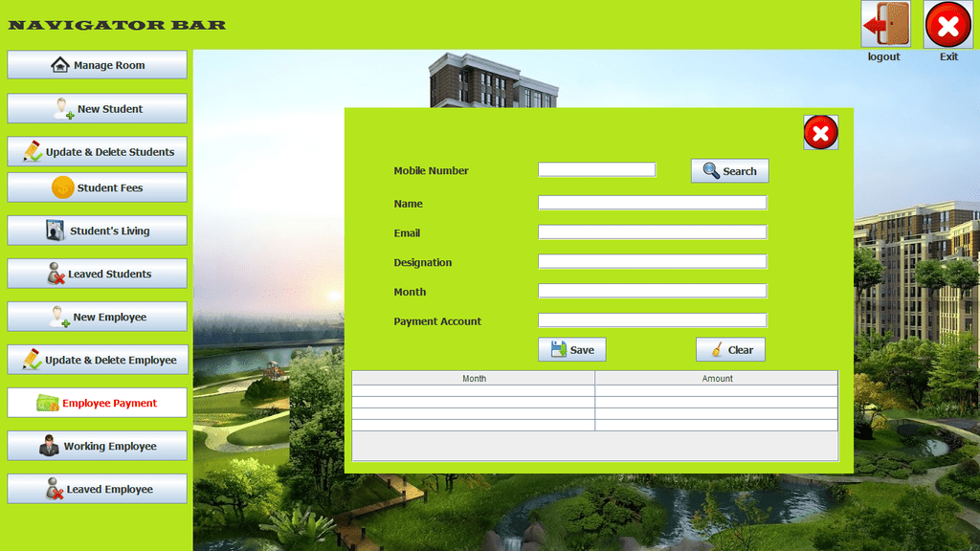Click the coin icon on Student Fees
The image size is (980, 551).
pos(62,187)
